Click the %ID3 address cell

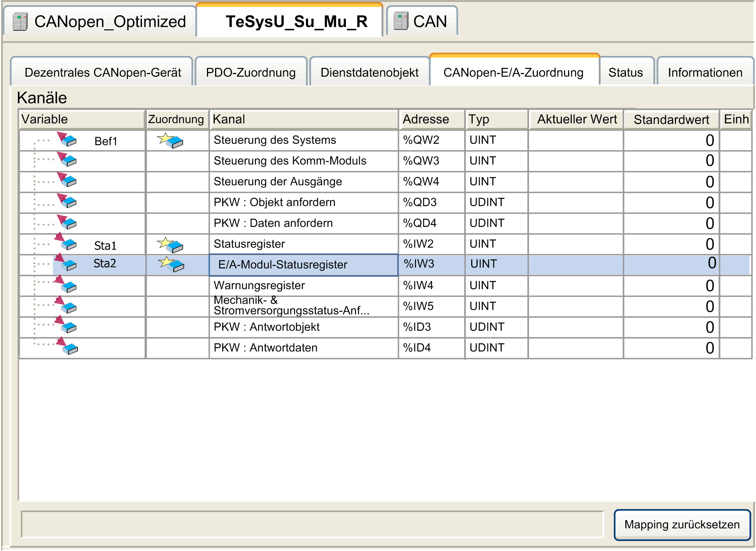point(432,327)
